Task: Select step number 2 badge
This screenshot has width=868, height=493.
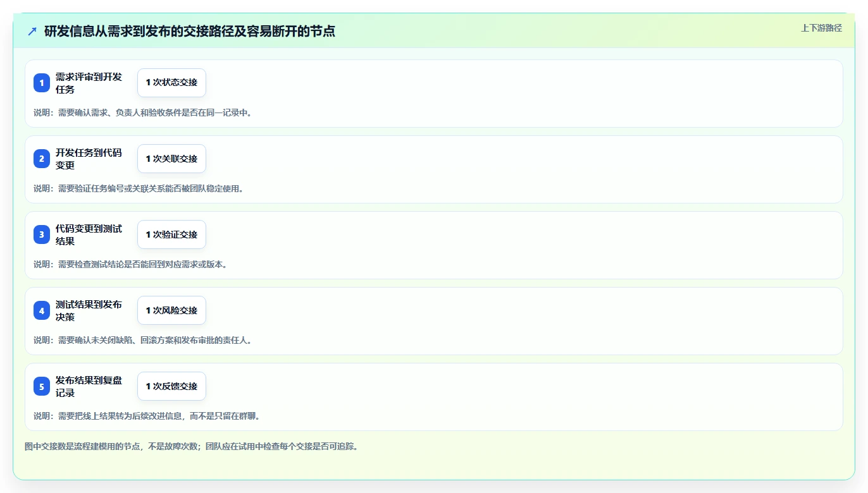Action: [42, 159]
